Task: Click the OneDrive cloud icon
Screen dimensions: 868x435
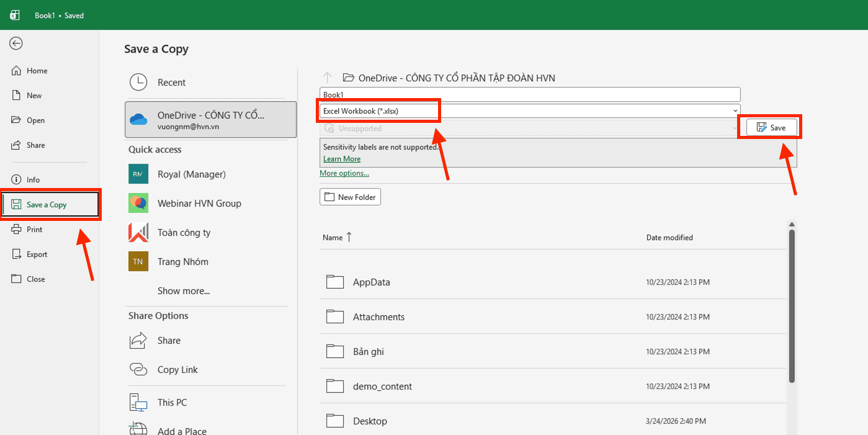Action: point(138,120)
